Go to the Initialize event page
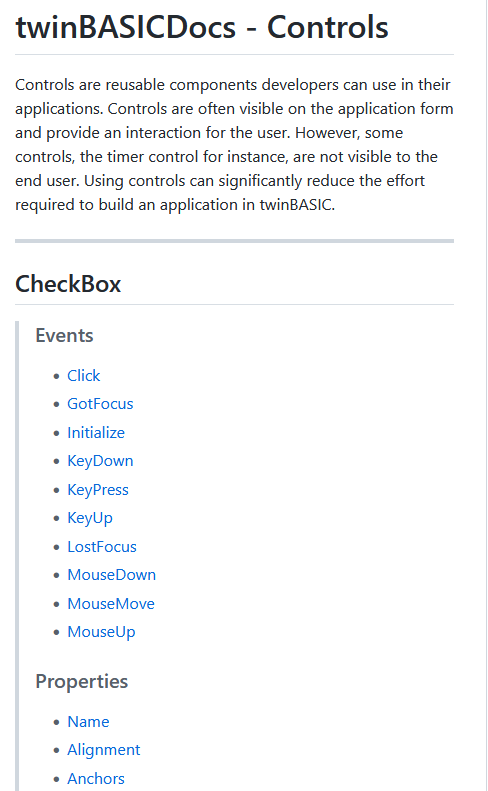The width and height of the screenshot is (488, 791). coord(96,432)
